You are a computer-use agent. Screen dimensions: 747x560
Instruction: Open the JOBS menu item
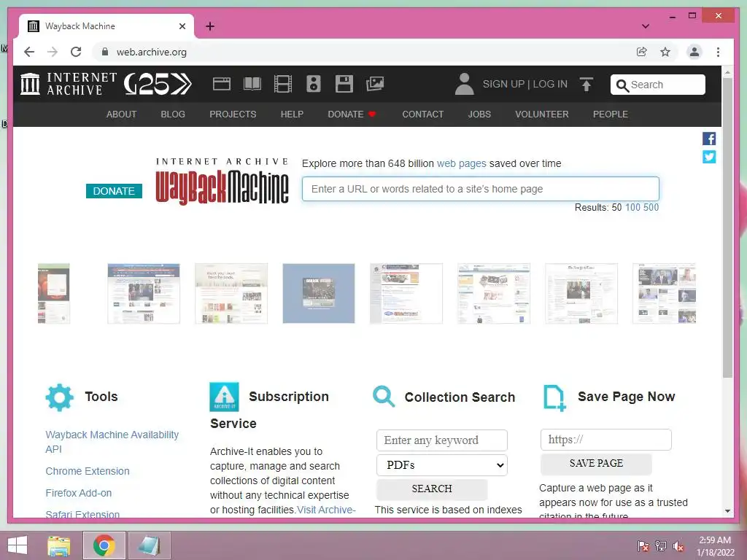point(479,114)
